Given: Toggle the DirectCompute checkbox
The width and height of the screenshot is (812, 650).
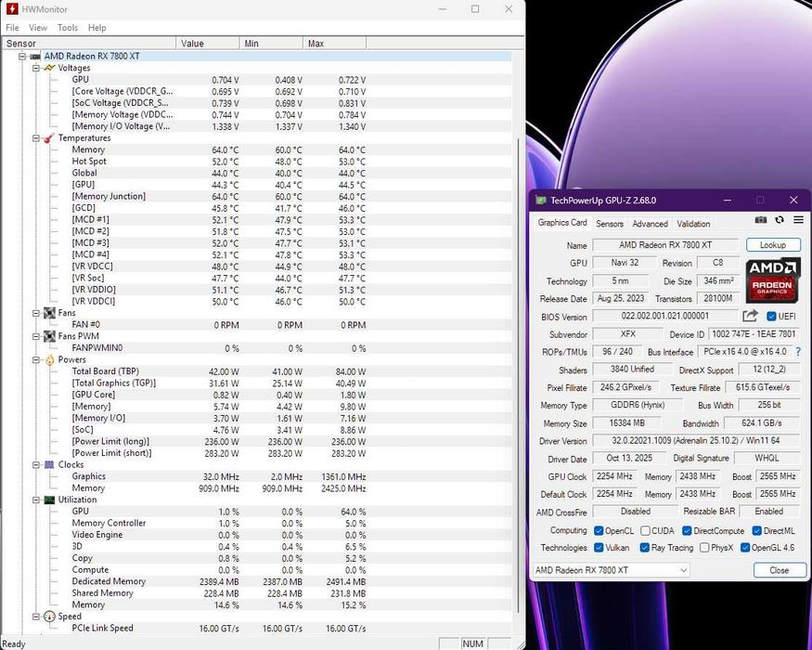Looking at the screenshot, I should tap(688, 531).
